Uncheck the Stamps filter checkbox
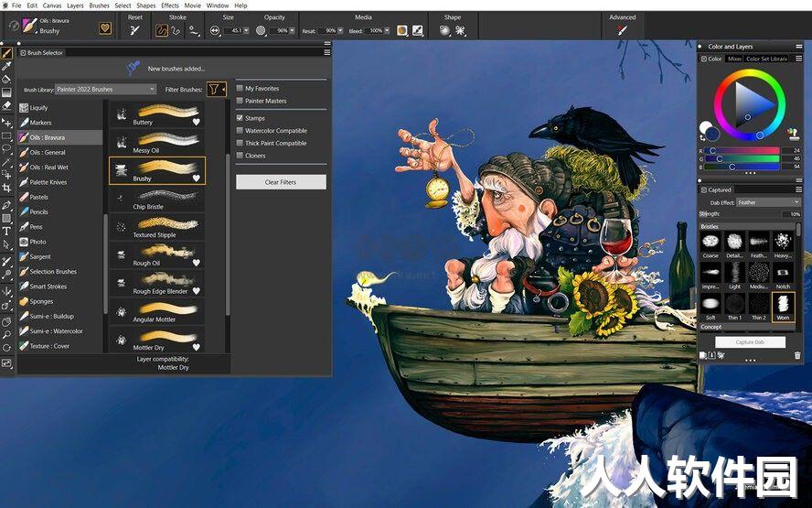The image size is (812, 508). tap(240, 118)
